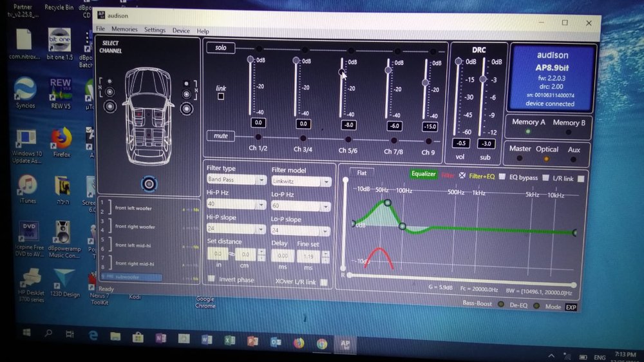Open the Device menu
This screenshot has width=644, height=362.
(x=181, y=30)
